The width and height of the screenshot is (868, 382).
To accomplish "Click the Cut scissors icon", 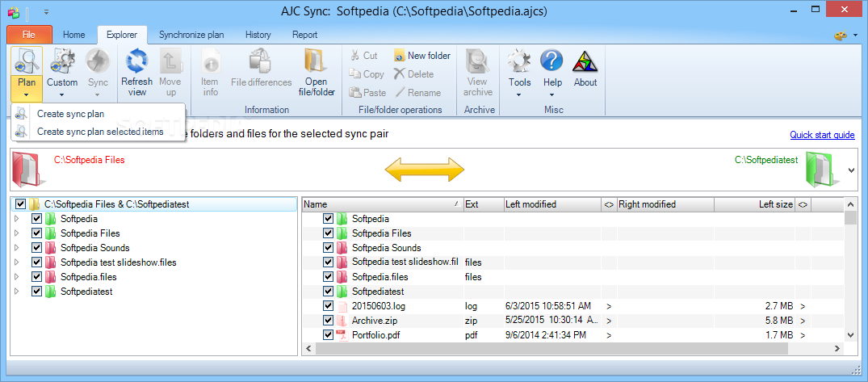I will pyautogui.click(x=354, y=56).
